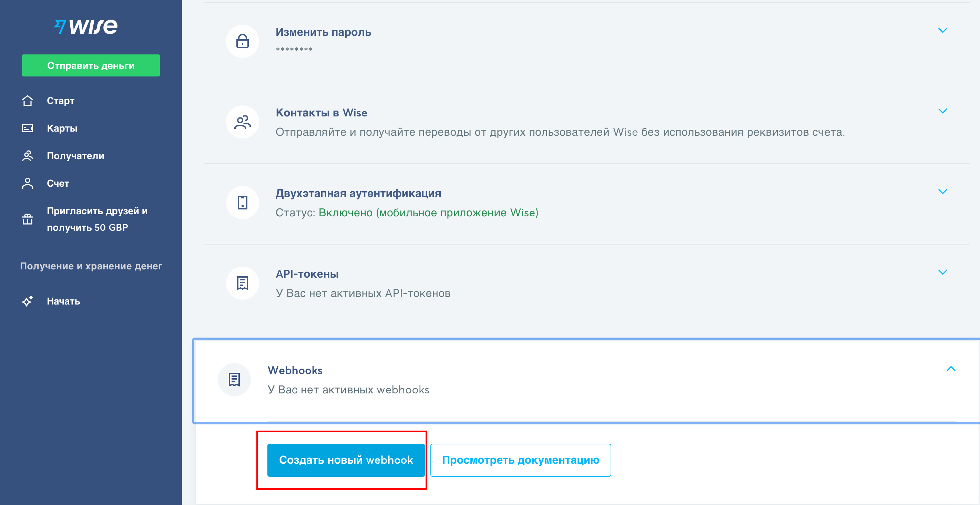Click the Wise logo
Image resolution: width=980 pixels, height=505 pixels.
point(85,27)
